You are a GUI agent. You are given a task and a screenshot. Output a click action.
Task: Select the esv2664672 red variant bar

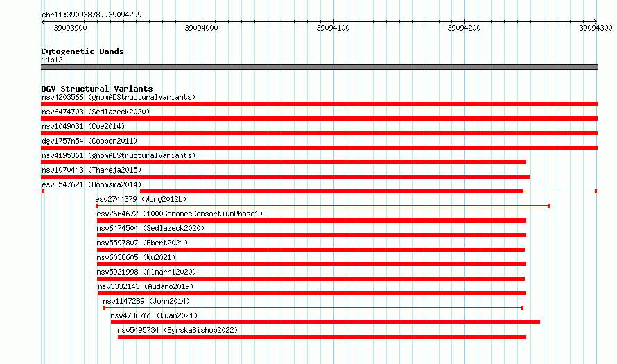pos(312,220)
